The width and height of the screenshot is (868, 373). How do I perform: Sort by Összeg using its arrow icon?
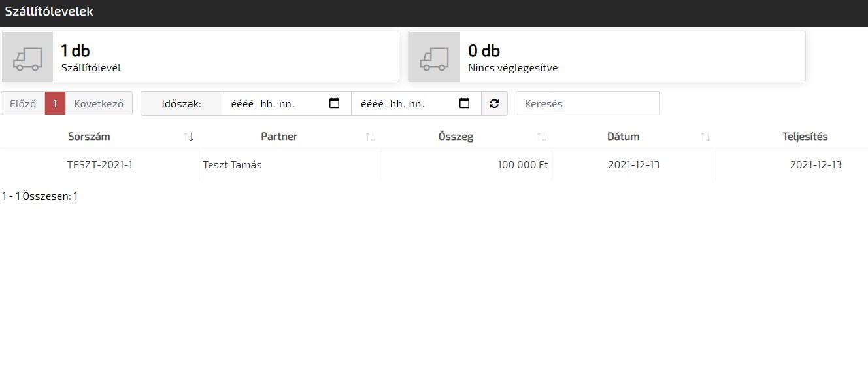(x=541, y=137)
